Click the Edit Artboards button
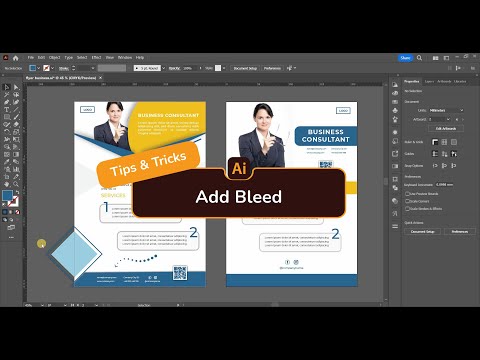Image resolution: width=480 pixels, height=360 pixels. (x=446, y=129)
